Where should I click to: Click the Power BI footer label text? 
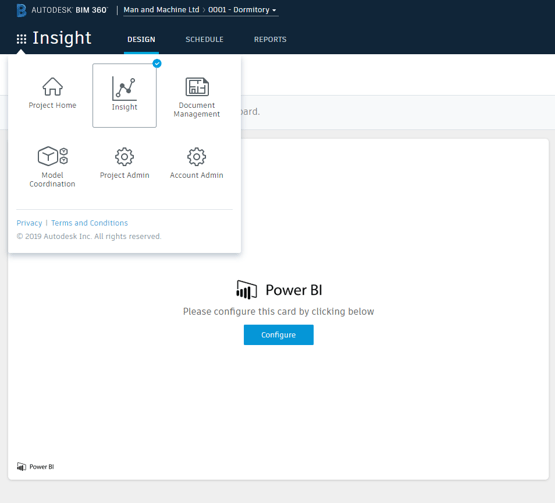coord(42,467)
